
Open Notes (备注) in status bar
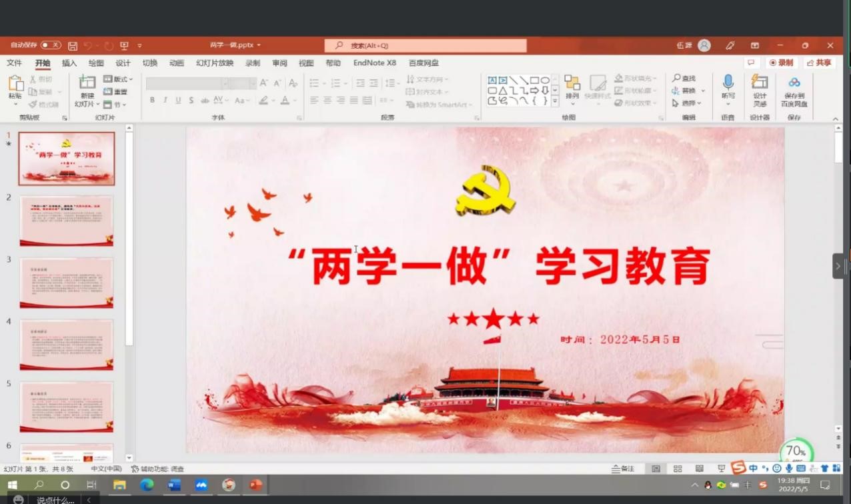[x=623, y=469]
